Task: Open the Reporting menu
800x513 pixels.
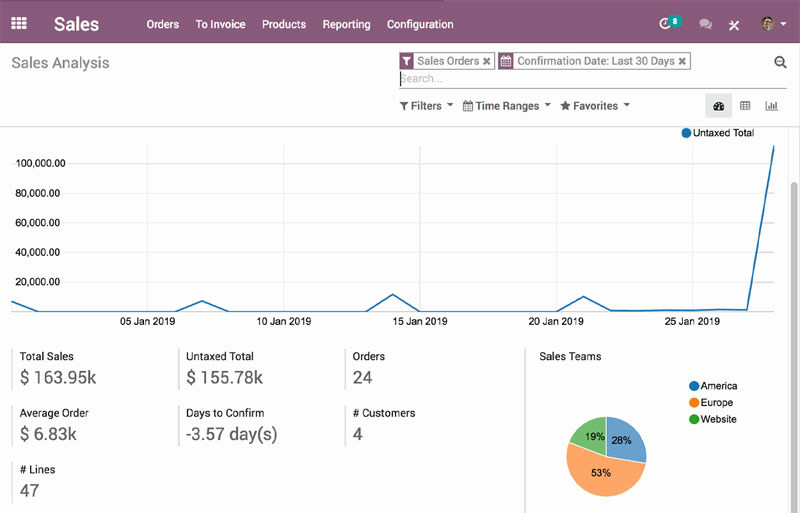Action: (x=346, y=24)
